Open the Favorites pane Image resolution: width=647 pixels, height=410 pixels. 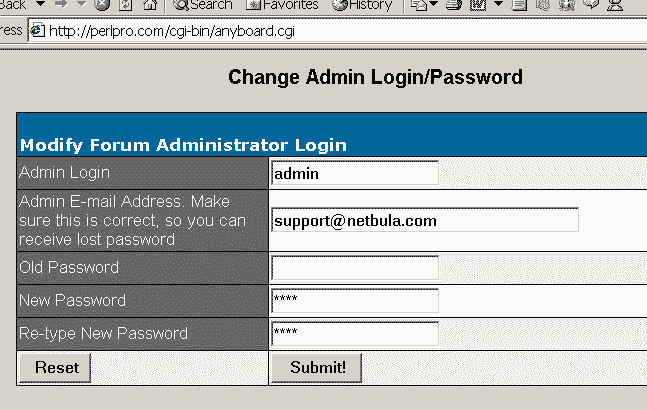pos(282,5)
